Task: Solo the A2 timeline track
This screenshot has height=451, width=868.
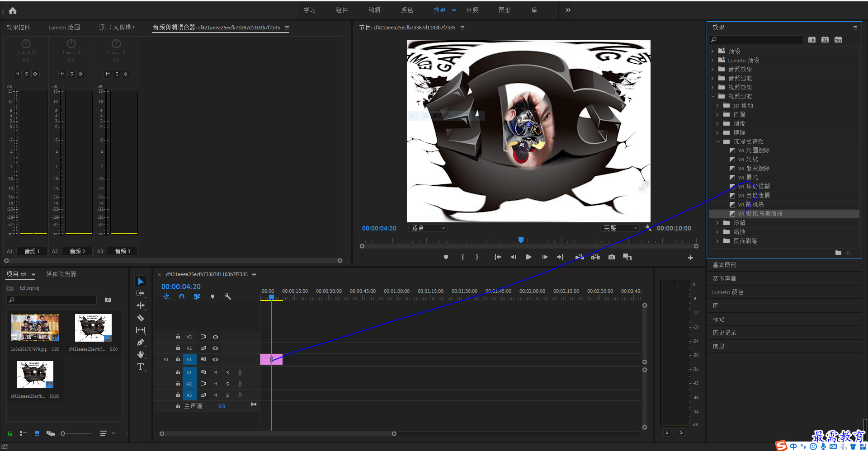Action: click(227, 384)
